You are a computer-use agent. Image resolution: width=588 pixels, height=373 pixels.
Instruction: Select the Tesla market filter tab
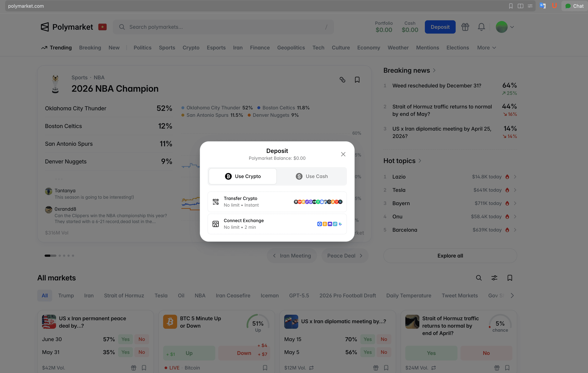pos(161,296)
